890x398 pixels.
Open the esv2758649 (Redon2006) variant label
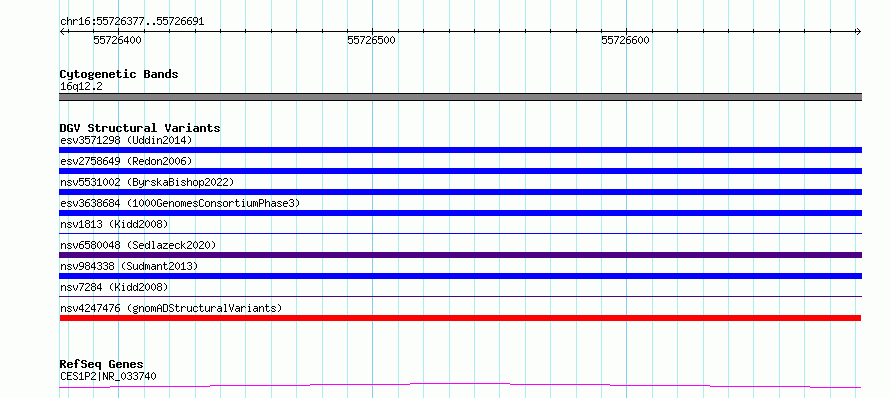click(x=126, y=161)
